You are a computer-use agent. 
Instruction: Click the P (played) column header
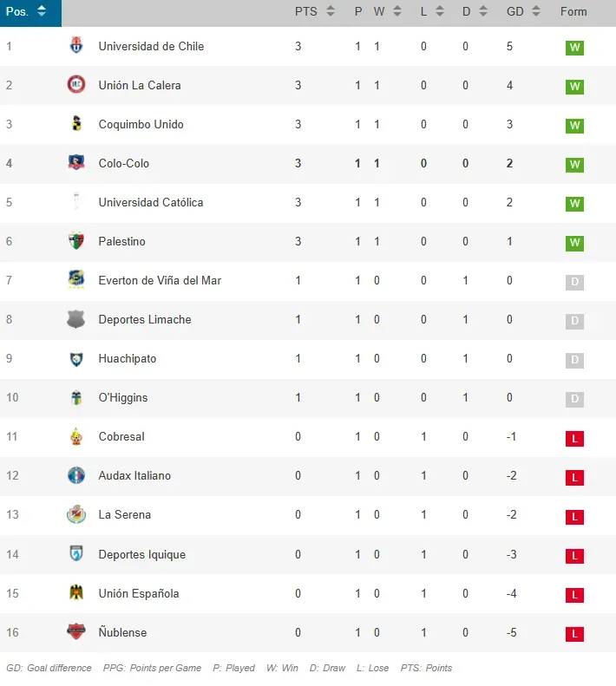coord(358,12)
